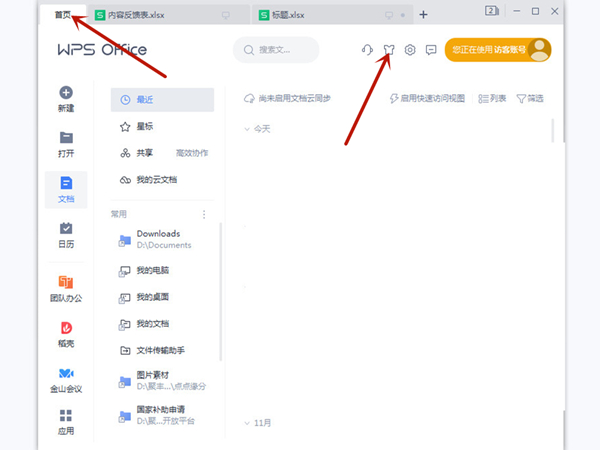
Task: Open the settings gear icon
Action: [x=410, y=49]
